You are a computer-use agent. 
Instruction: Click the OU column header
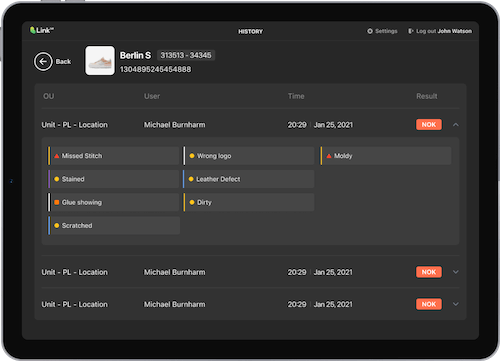coord(49,96)
